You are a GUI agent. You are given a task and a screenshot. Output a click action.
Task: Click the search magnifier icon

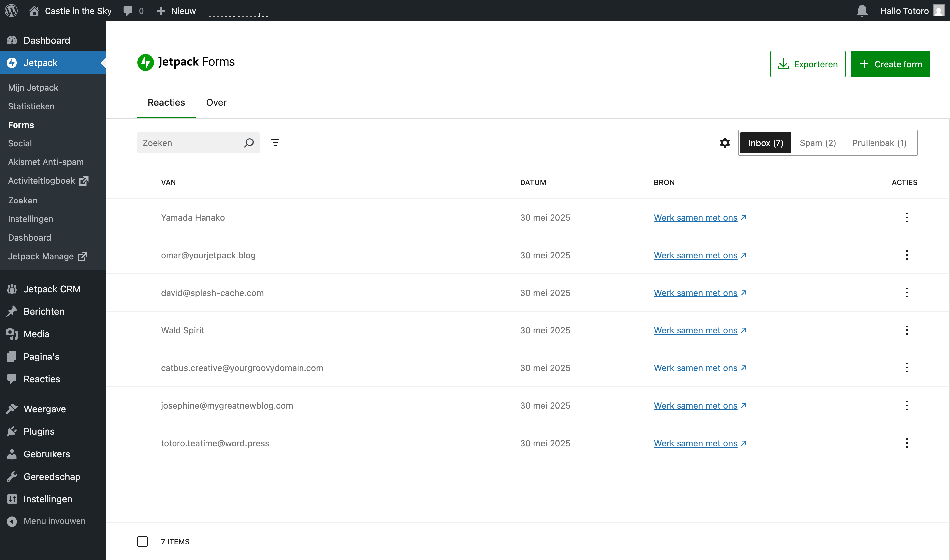[249, 143]
